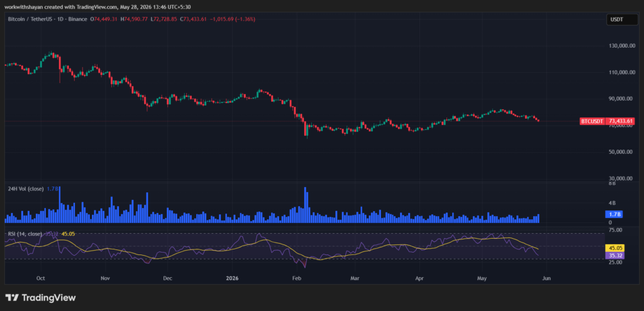Select the RSI (14, close) indicator legend
644x311 pixels.
(x=25, y=234)
